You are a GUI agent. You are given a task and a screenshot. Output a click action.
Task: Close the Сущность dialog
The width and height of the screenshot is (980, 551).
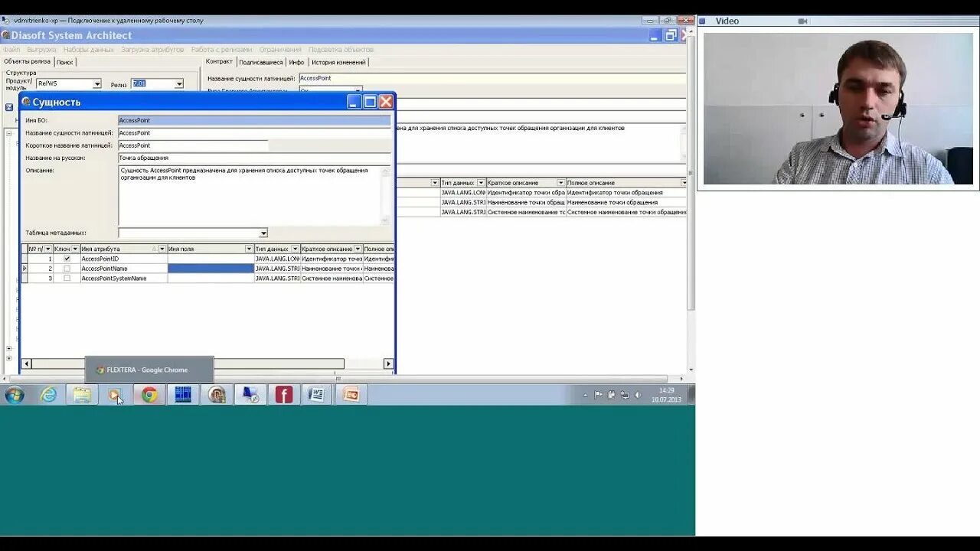point(386,102)
